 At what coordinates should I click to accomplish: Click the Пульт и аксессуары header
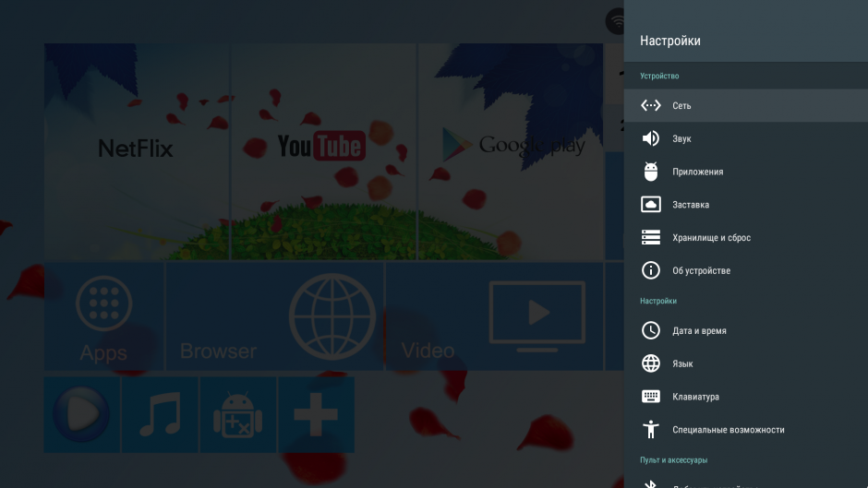(674, 460)
